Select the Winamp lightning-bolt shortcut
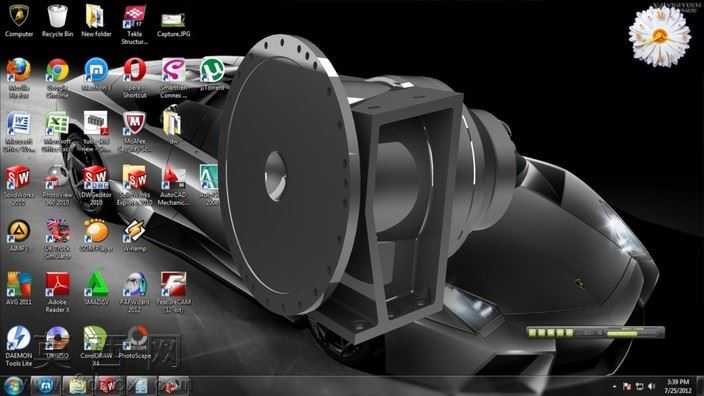The image size is (704, 396). pyautogui.click(x=135, y=236)
